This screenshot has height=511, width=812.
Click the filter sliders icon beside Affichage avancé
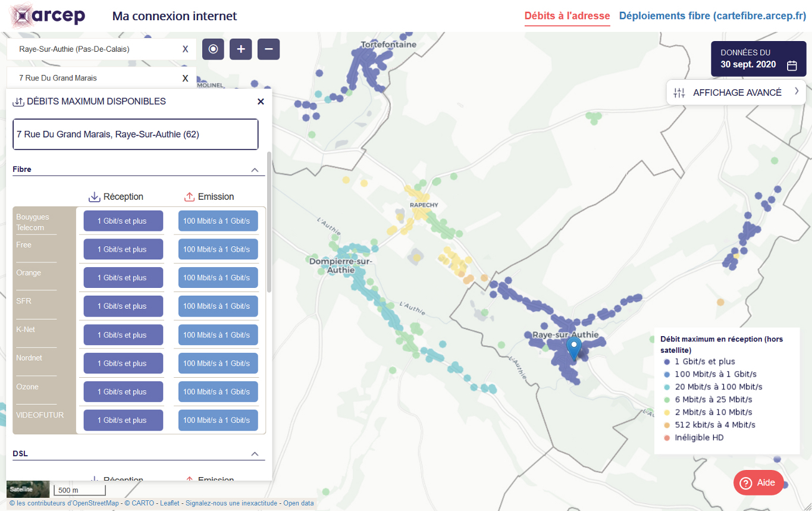(679, 92)
